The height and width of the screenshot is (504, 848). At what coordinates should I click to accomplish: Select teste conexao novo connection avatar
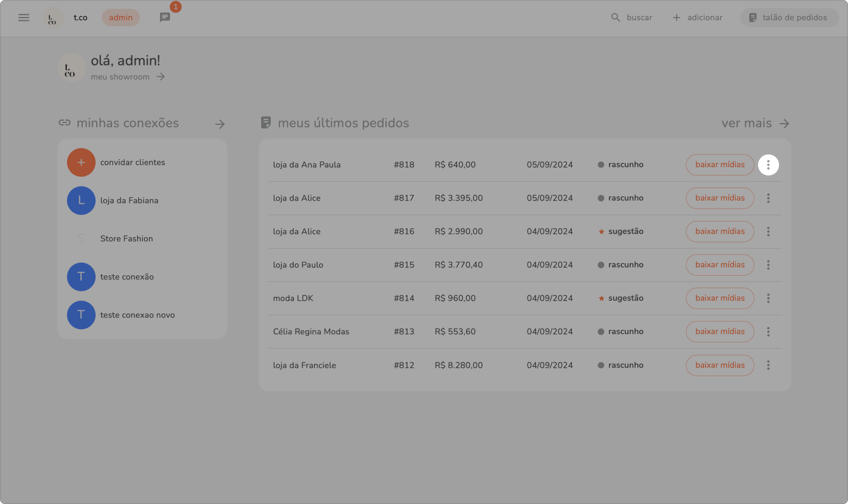pos(81,315)
